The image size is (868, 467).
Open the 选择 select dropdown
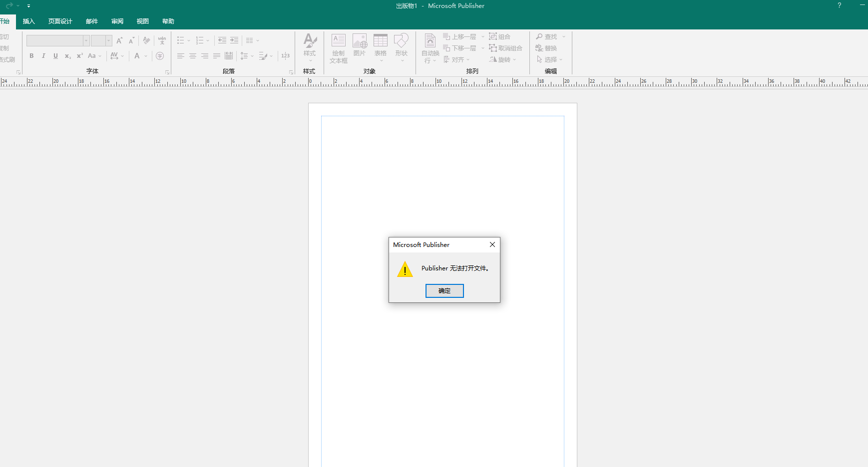click(549, 60)
